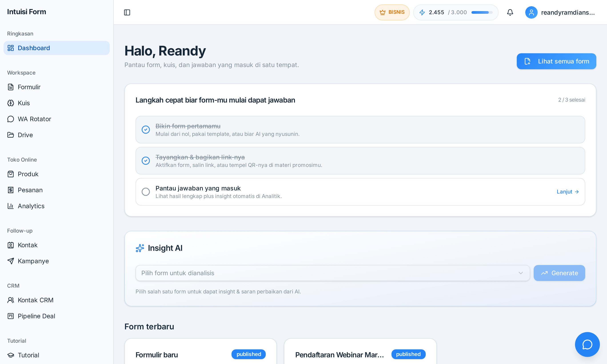Open Kontak CRM menu item
This screenshot has height=364, width=607.
click(x=56, y=300)
